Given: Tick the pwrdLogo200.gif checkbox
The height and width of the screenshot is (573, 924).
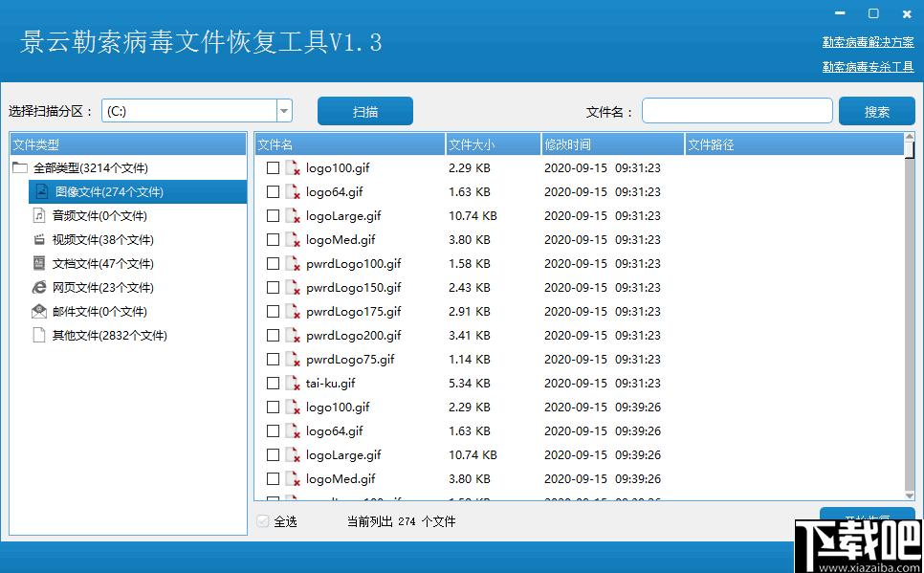Looking at the screenshot, I should click(273, 336).
